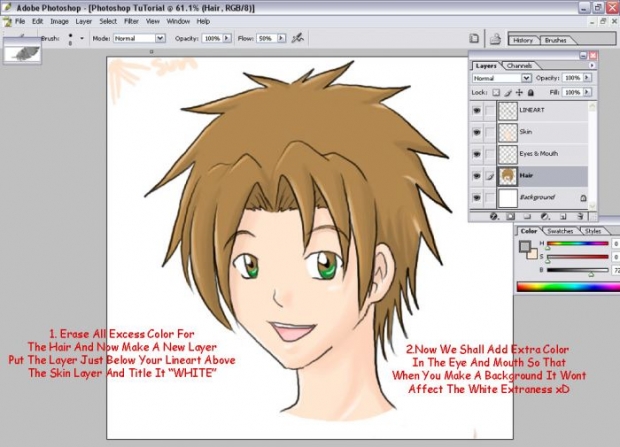Hide the Skin layer

tap(476, 133)
